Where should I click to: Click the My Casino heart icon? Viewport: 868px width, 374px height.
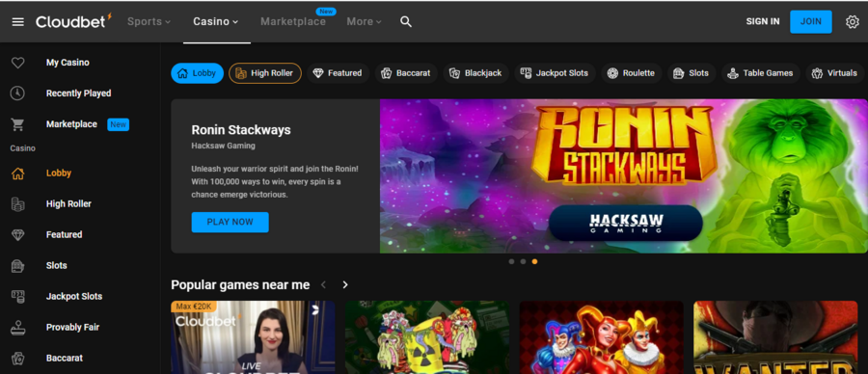(17, 63)
